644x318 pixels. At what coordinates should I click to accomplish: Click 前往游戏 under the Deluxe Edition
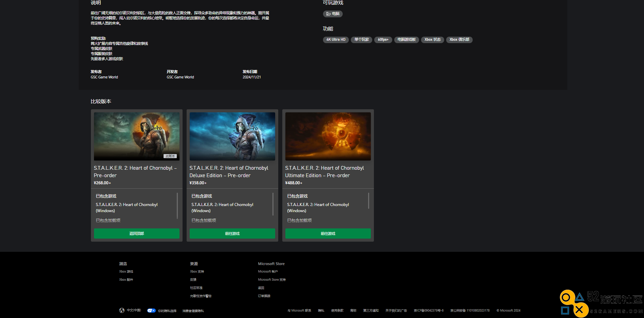point(232,233)
